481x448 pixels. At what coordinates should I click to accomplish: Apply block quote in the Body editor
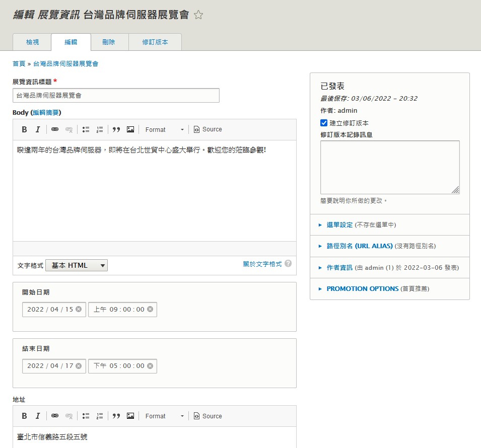tap(116, 129)
